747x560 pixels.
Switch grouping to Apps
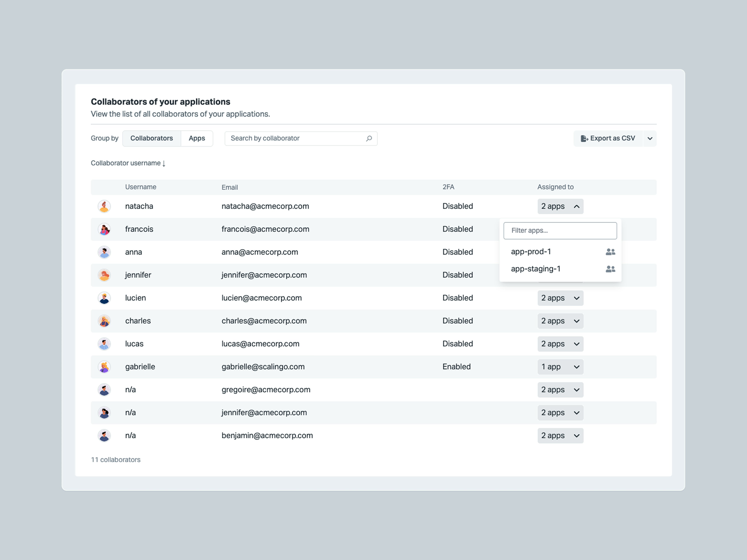(x=196, y=138)
